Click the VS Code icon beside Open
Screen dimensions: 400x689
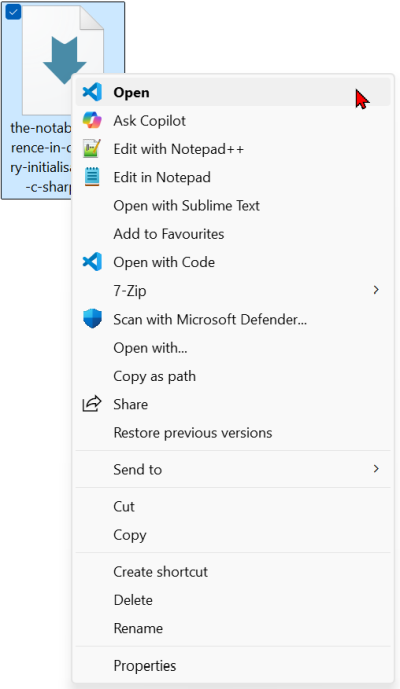tap(92, 92)
